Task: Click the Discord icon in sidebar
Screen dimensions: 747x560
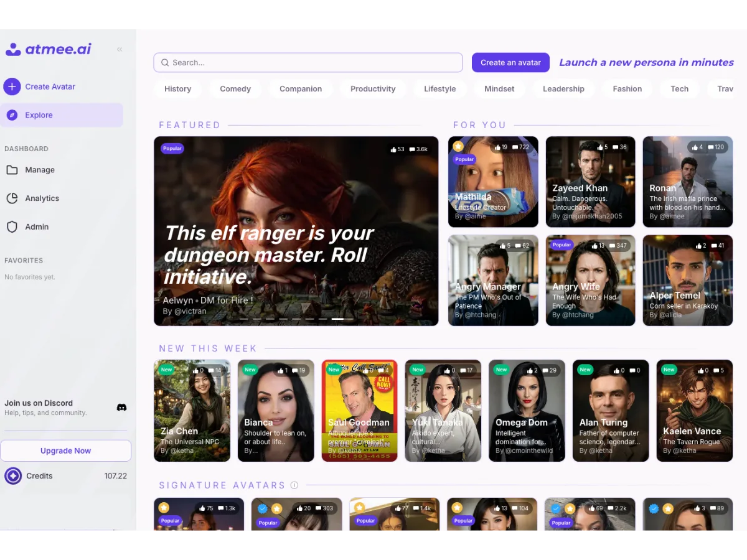Action: (x=122, y=408)
